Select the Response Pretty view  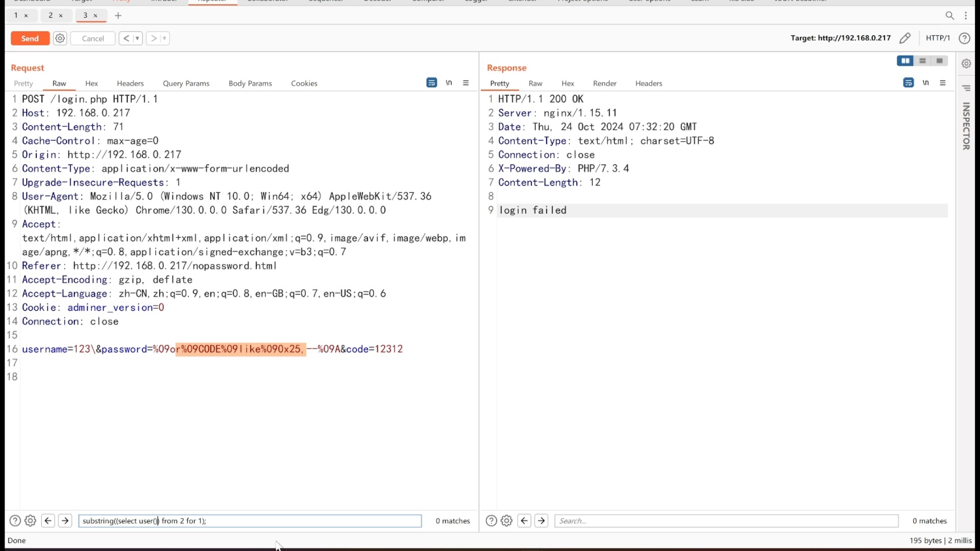(x=500, y=83)
